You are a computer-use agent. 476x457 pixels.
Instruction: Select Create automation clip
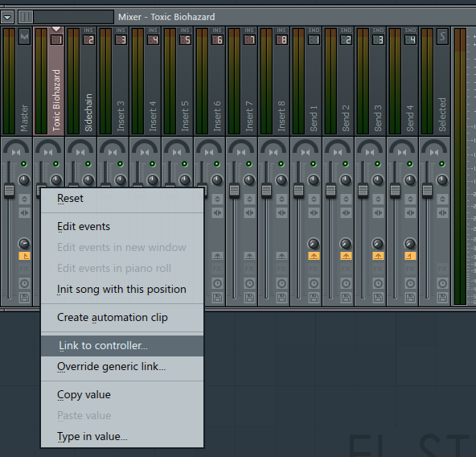point(122,318)
